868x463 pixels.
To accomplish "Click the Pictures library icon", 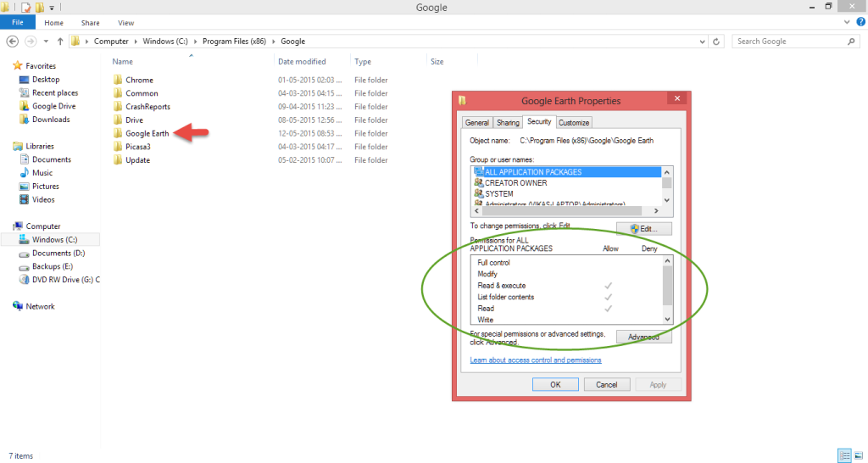I will (24, 186).
